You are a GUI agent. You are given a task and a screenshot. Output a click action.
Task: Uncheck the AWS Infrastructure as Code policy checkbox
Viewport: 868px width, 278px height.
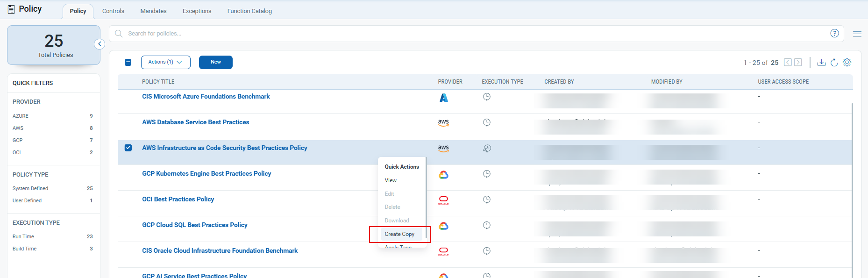[x=128, y=148]
